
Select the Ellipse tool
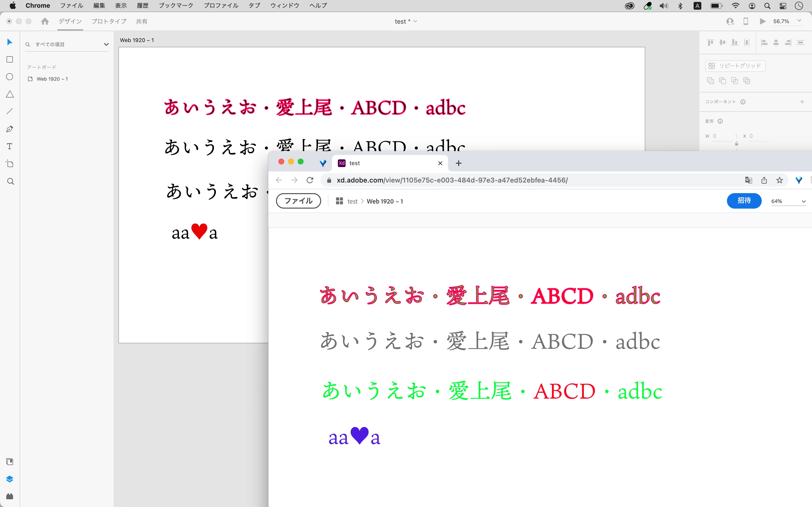click(10, 77)
